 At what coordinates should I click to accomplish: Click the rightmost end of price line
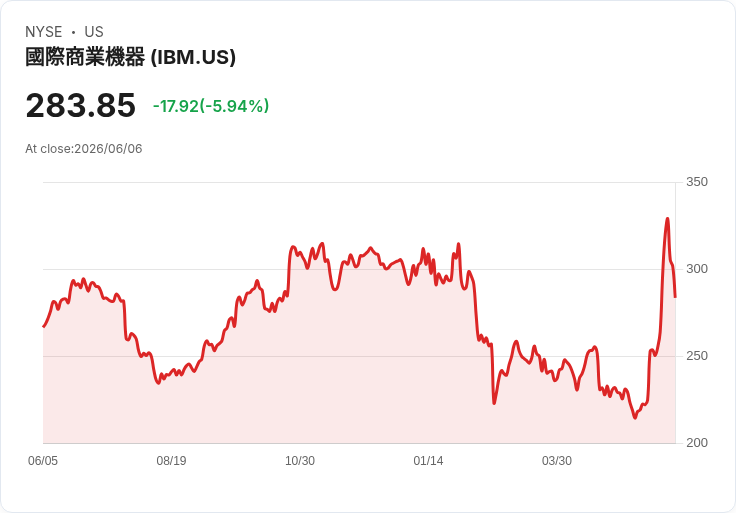click(x=675, y=297)
